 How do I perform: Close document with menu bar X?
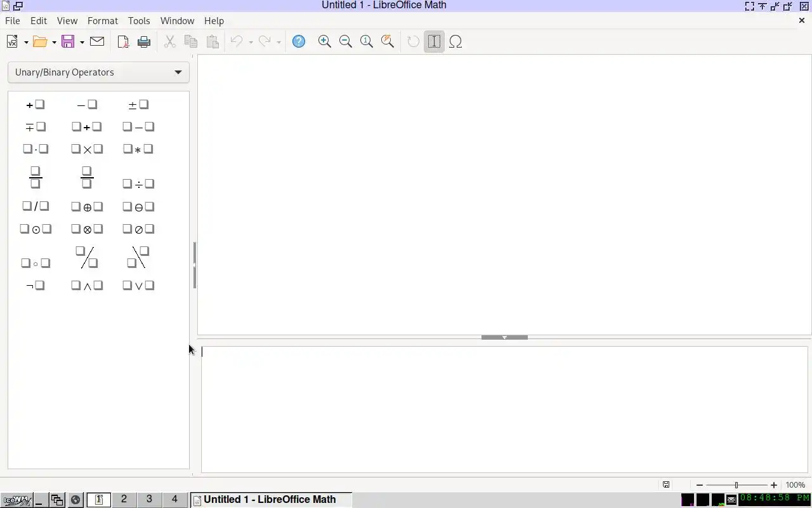pyautogui.click(x=802, y=21)
